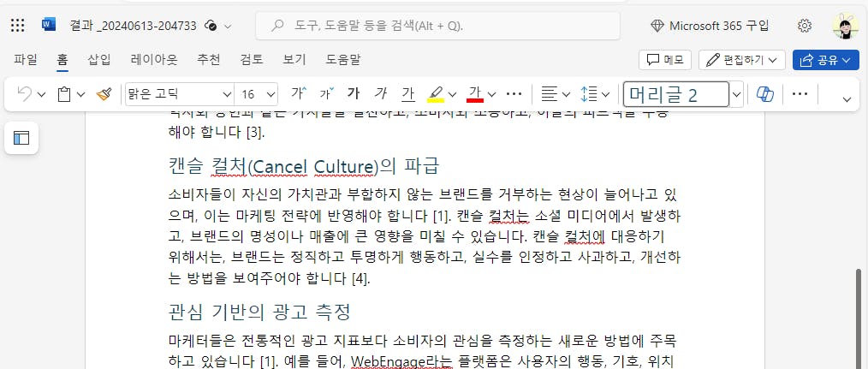Click the cloud save status icon

tap(210, 26)
